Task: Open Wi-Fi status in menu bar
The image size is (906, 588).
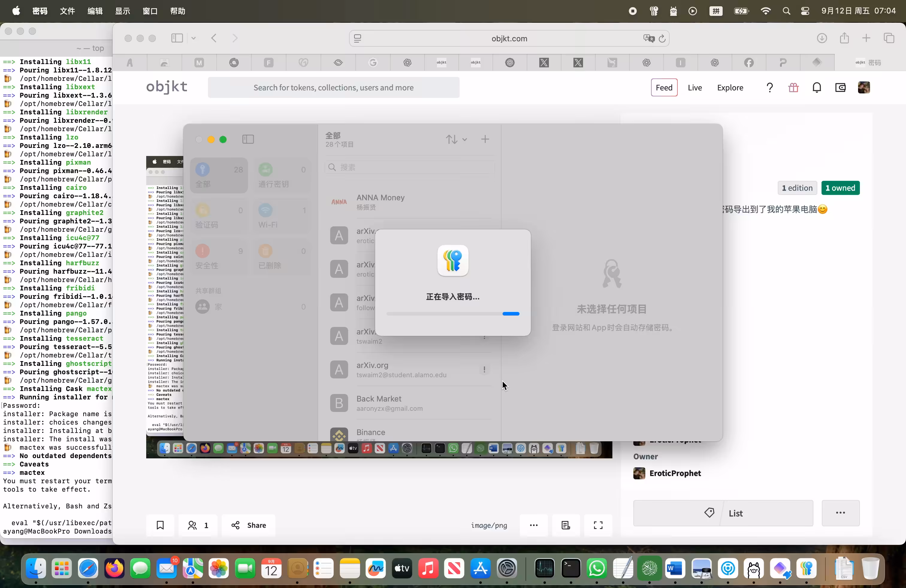Action: point(765,11)
